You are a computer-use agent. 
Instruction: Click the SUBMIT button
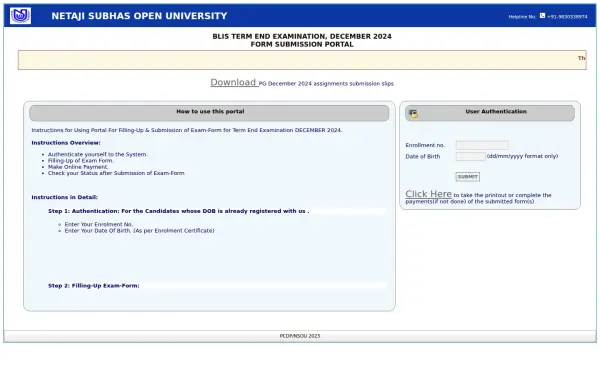click(468, 177)
